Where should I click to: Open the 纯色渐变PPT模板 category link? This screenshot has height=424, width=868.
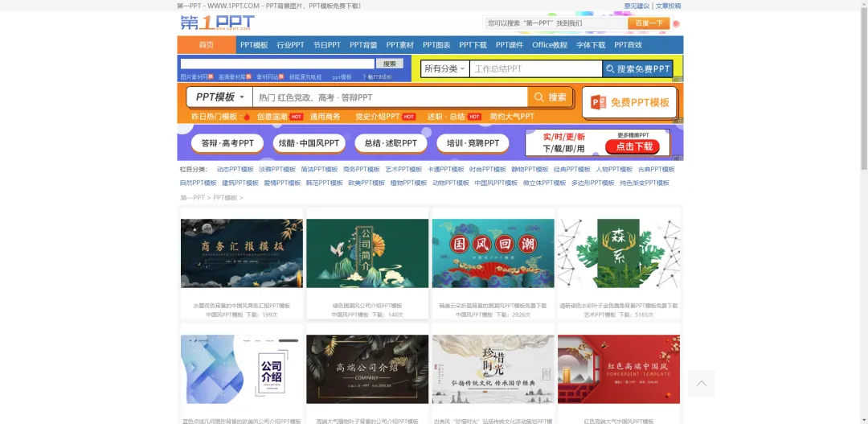click(645, 183)
